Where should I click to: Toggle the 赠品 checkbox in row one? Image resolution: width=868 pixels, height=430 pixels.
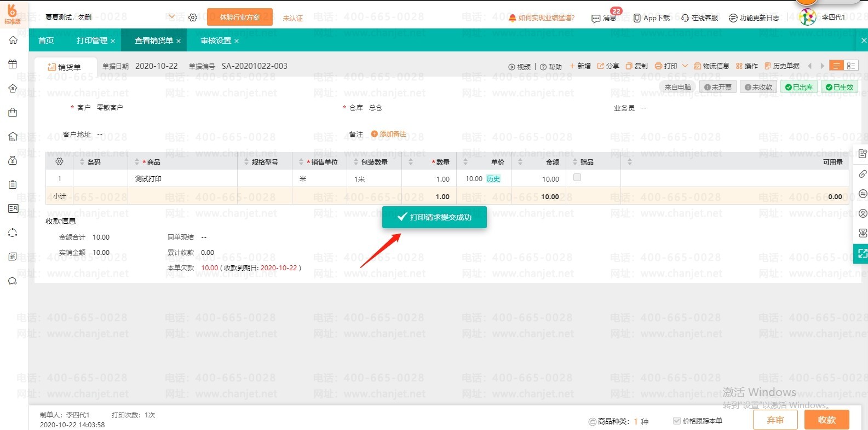pos(577,177)
